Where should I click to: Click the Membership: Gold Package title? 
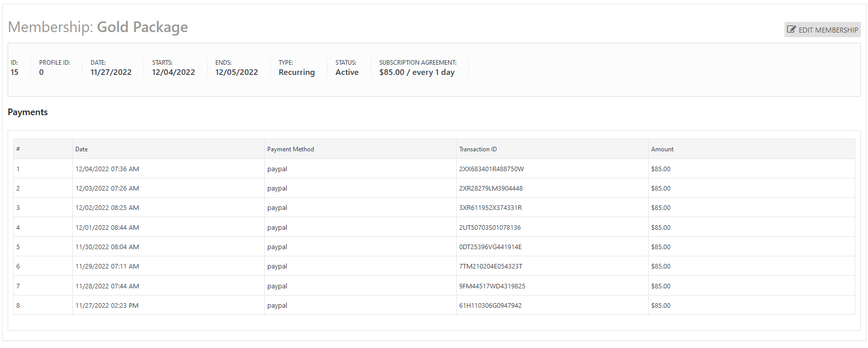tap(98, 27)
